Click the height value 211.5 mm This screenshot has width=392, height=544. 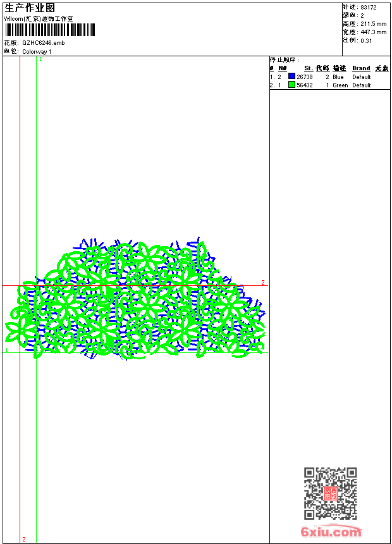coord(373,24)
